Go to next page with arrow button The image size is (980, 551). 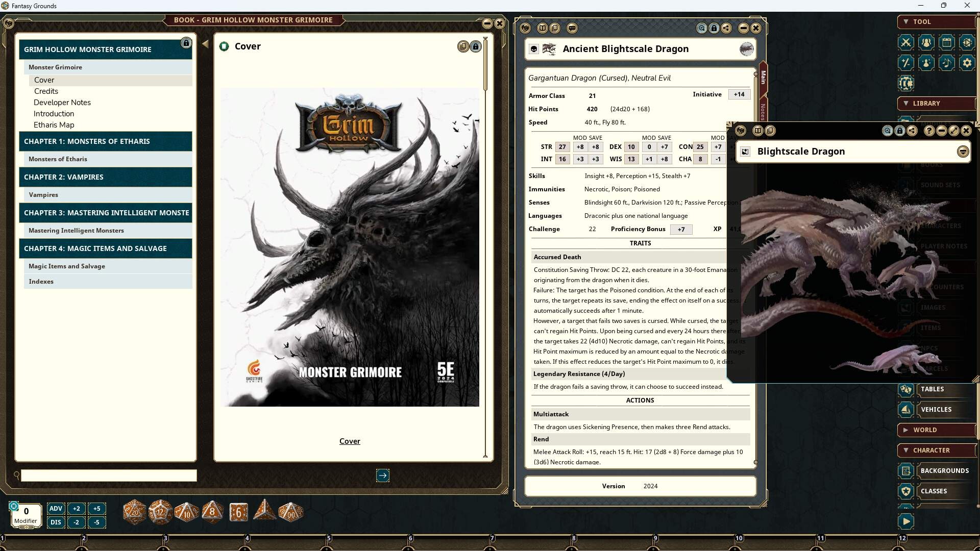383,475
